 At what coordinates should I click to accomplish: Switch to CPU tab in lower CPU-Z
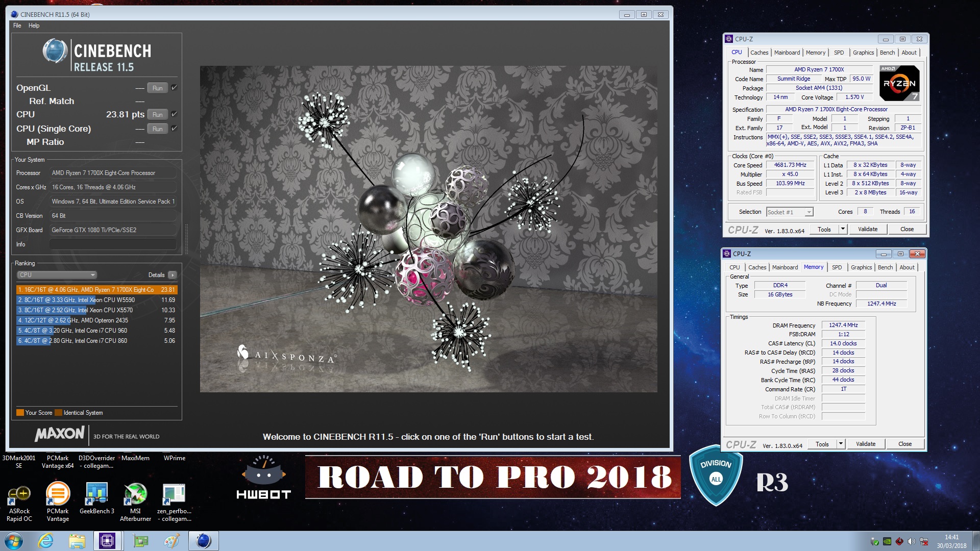tap(734, 267)
